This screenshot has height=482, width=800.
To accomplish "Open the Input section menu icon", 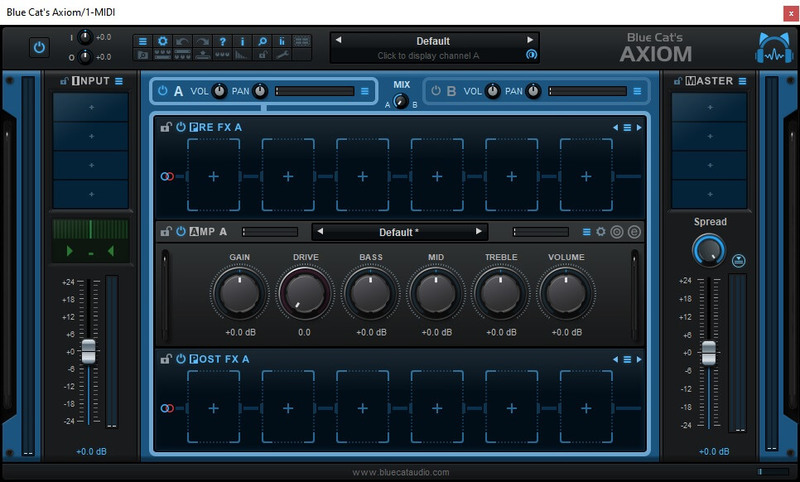I will coord(118,81).
